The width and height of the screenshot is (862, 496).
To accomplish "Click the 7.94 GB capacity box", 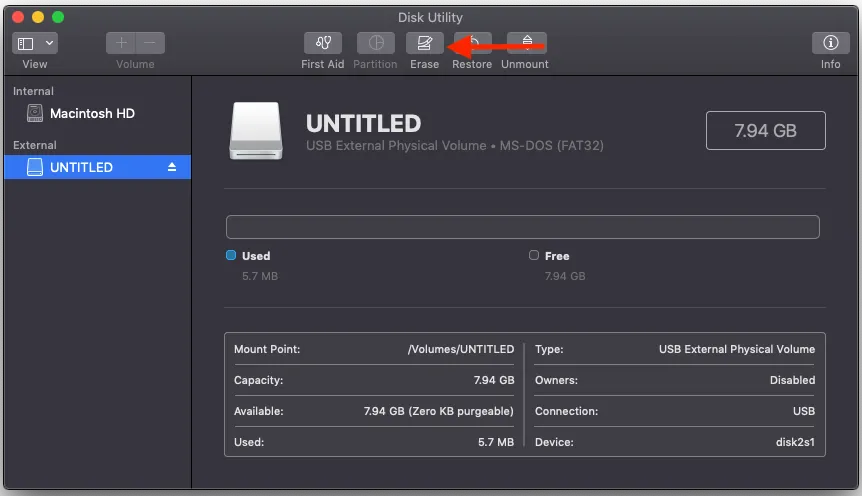I will pyautogui.click(x=765, y=130).
